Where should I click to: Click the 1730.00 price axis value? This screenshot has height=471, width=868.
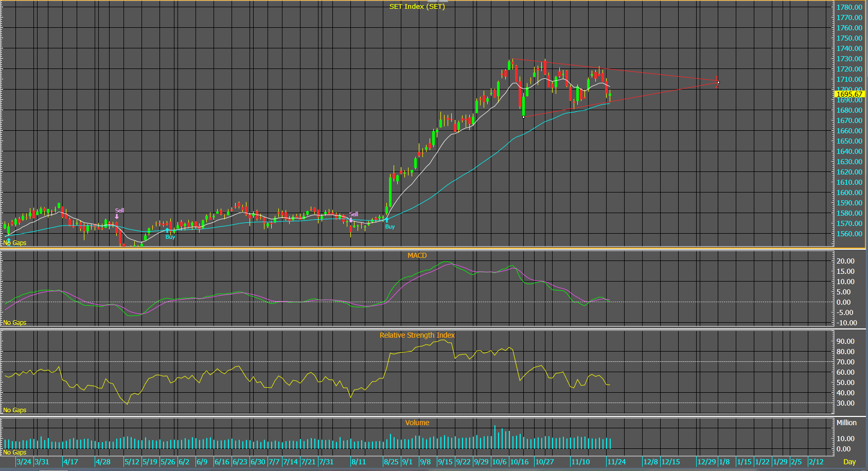(x=849, y=59)
